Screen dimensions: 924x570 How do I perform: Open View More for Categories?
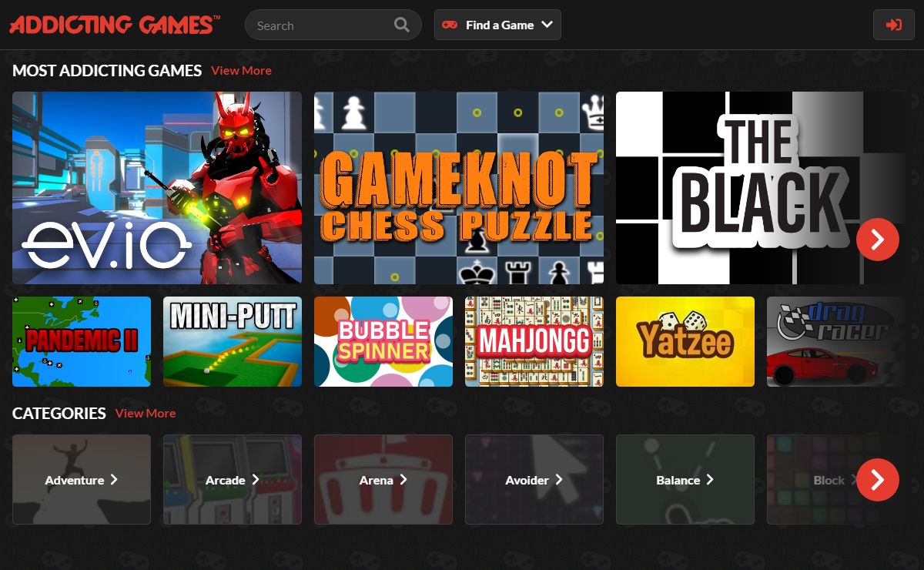click(146, 413)
